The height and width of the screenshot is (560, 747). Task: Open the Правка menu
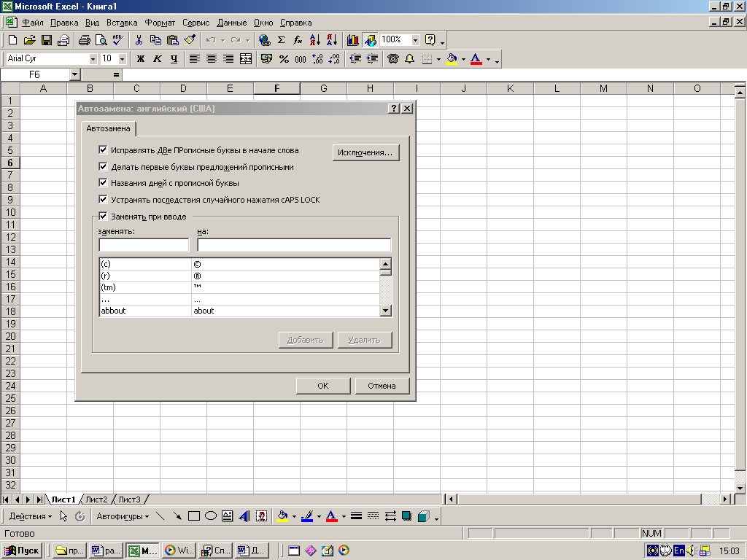[x=64, y=23]
